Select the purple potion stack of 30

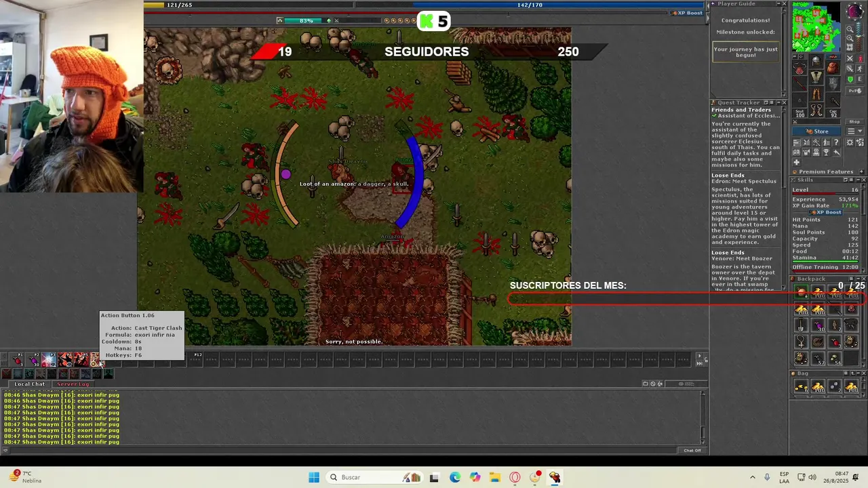point(818,325)
